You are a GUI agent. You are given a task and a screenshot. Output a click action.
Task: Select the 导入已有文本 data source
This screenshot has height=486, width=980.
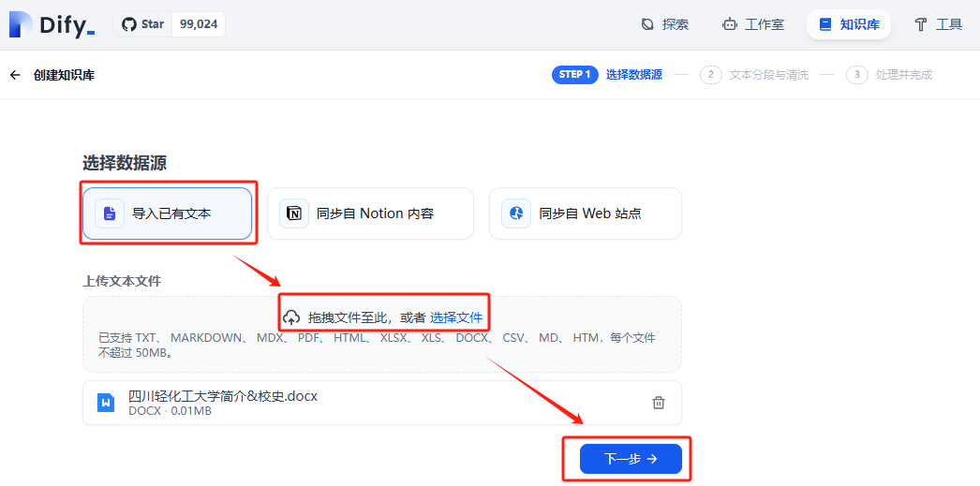coord(167,214)
